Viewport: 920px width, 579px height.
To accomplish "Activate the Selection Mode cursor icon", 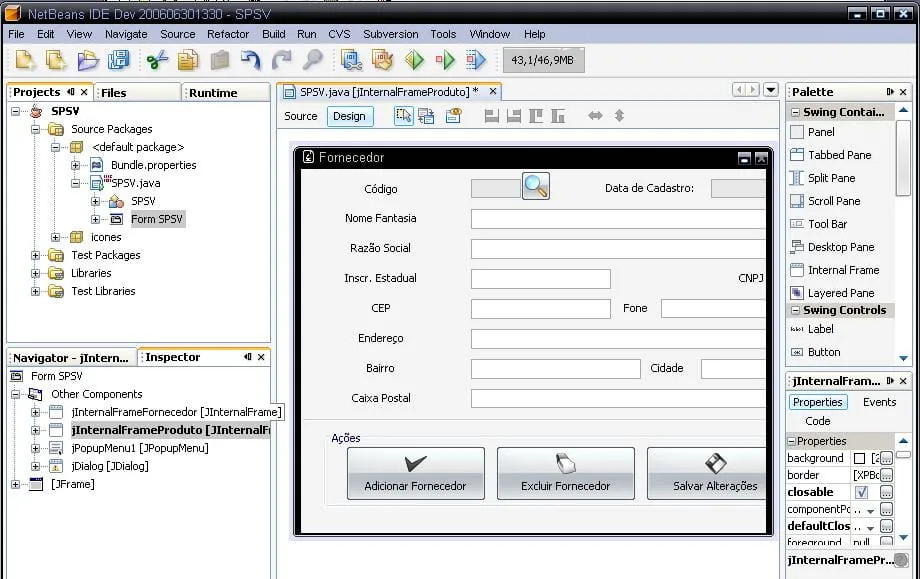I will (403, 116).
